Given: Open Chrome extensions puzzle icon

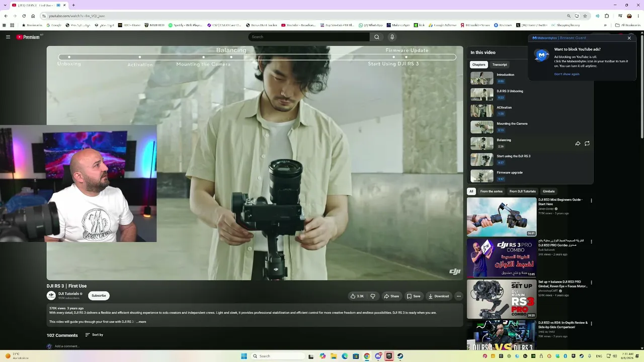Looking at the screenshot, I should coord(607,16).
